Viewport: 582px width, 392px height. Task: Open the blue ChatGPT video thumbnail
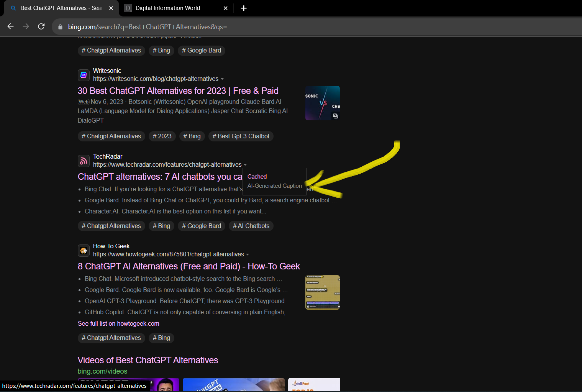pos(234,384)
